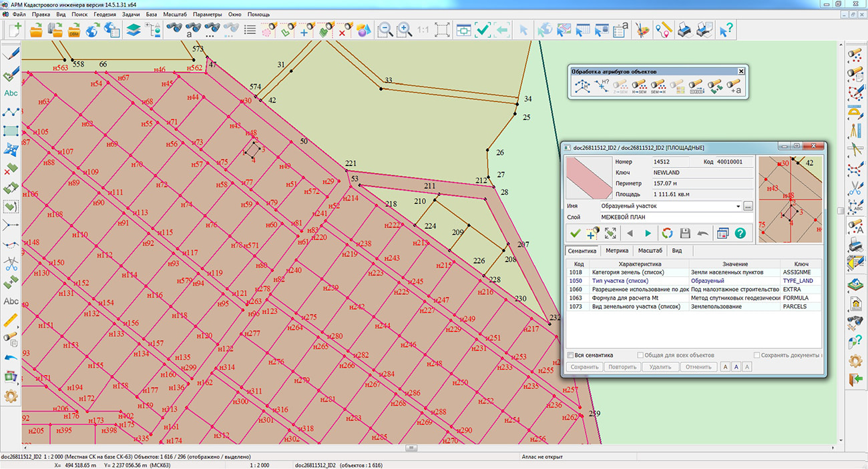868x469 pixels.
Task: Toggle Общая для всех объектов checkbox
Action: (641, 355)
